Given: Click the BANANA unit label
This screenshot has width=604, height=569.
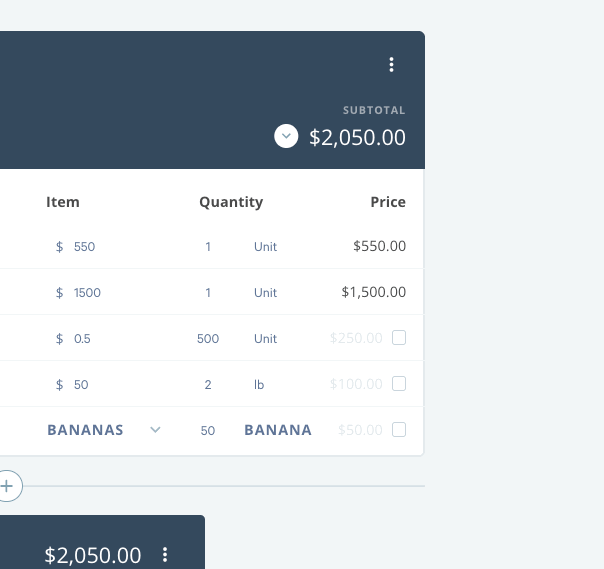Looking at the screenshot, I should point(278,430).
